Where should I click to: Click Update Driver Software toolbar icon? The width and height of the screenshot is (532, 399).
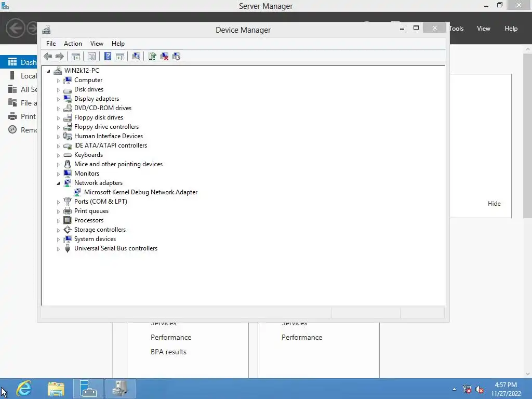pos(152,56)
